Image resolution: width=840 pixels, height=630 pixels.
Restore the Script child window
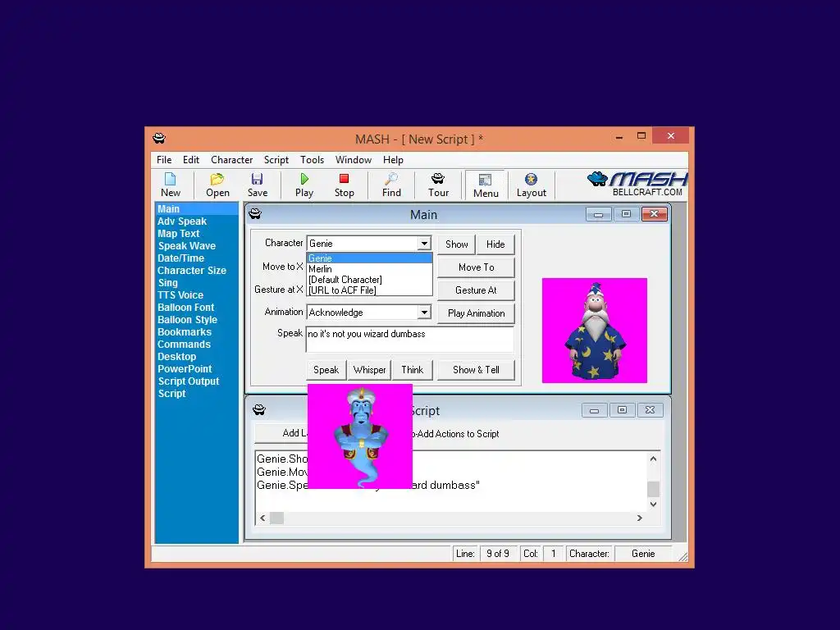[622, 410]
